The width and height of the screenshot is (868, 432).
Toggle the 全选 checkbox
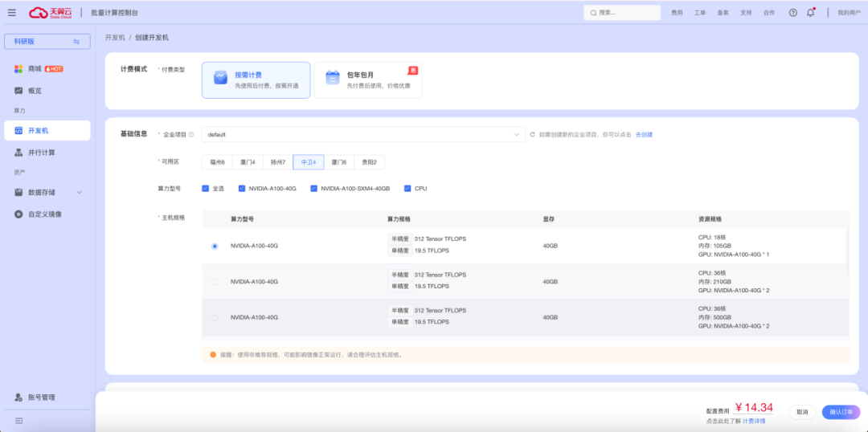pyautogui.click(x=206, y=189)
